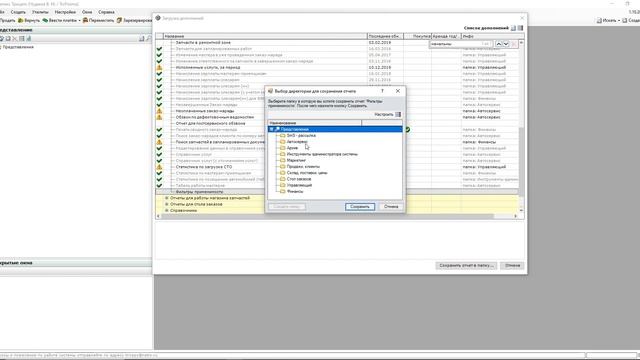Screen dimensions: 640x360
Task: Click the Переместить toolbar button
Action: pos(98,20)
